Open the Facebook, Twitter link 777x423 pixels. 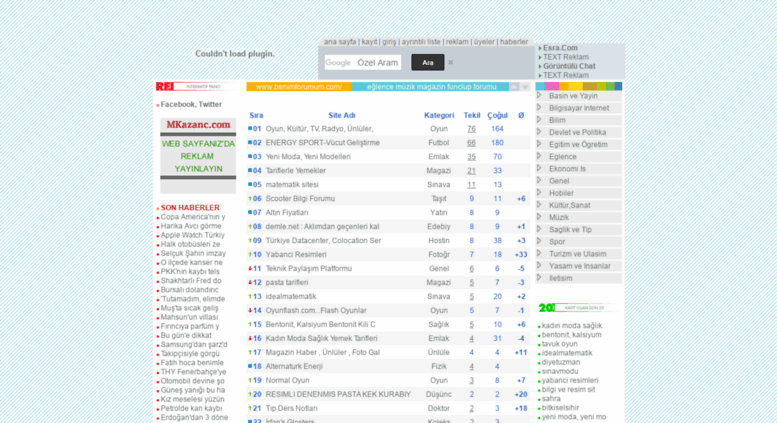[x=191, y=105]
